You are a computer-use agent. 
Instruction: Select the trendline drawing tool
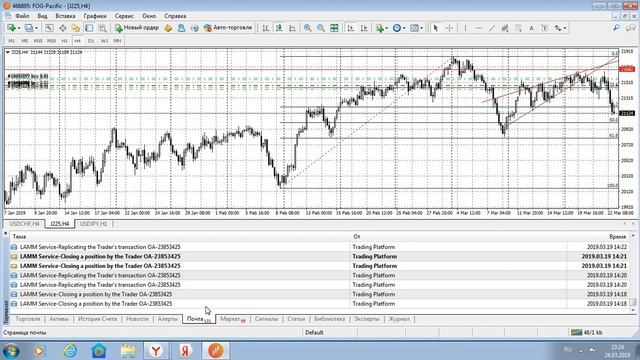(492, 28)
